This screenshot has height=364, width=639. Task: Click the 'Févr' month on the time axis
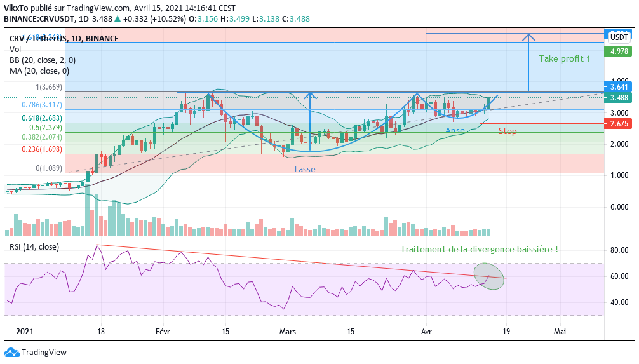(x=163, y=332)
